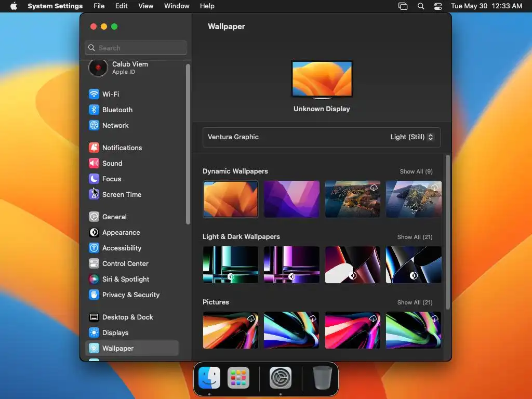532x399 pixels.
Task: Minimize the System Settings window
Action: point(104,26)
